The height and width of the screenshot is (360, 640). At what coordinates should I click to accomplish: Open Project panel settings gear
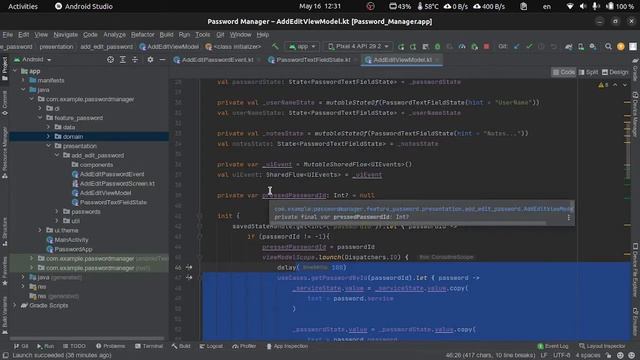click(x=150, y=60)
